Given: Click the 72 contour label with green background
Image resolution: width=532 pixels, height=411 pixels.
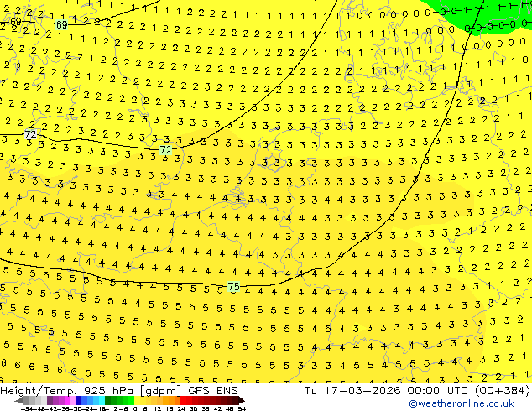Looking at the screenshot, I should pos(165,149).
